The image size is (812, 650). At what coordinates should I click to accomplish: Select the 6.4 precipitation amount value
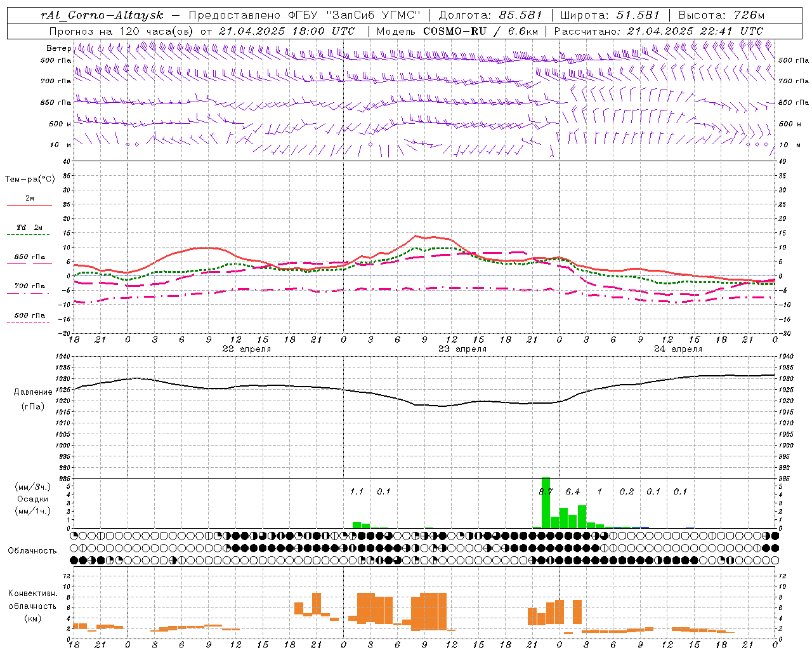573,491
